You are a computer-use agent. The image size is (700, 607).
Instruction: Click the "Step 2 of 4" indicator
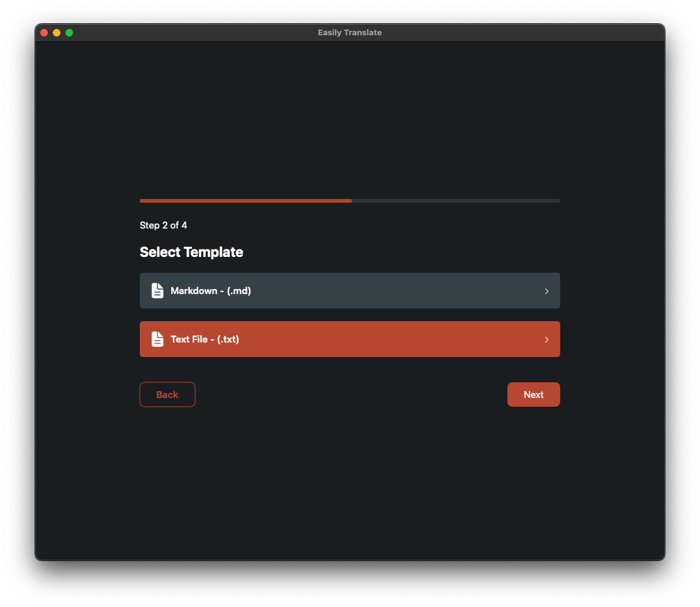(163, 225)
